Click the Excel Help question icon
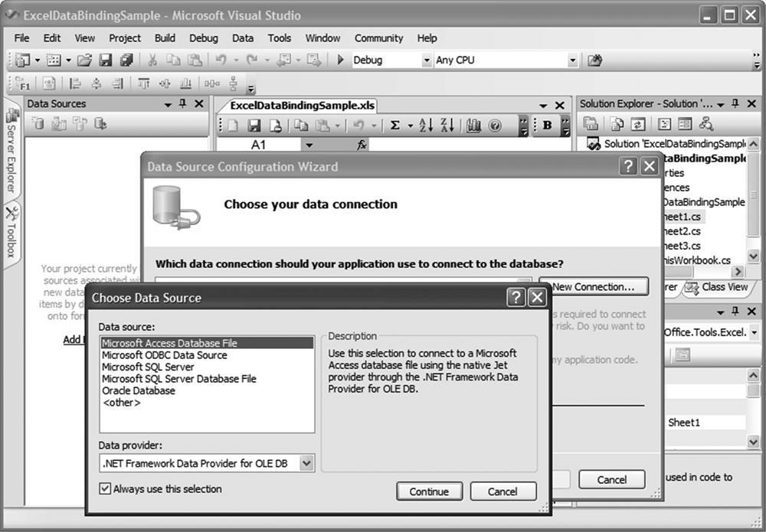Screen dimensions: 766x532 [495, 126]
